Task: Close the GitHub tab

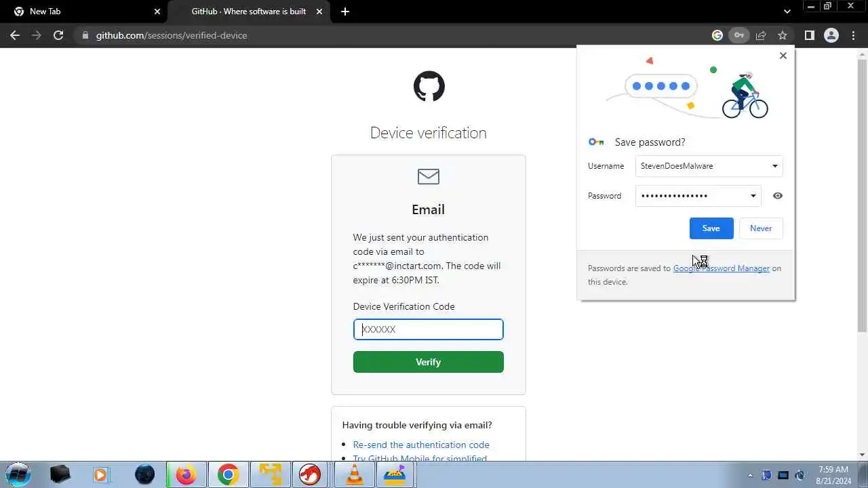Action: tap(319, 12)
